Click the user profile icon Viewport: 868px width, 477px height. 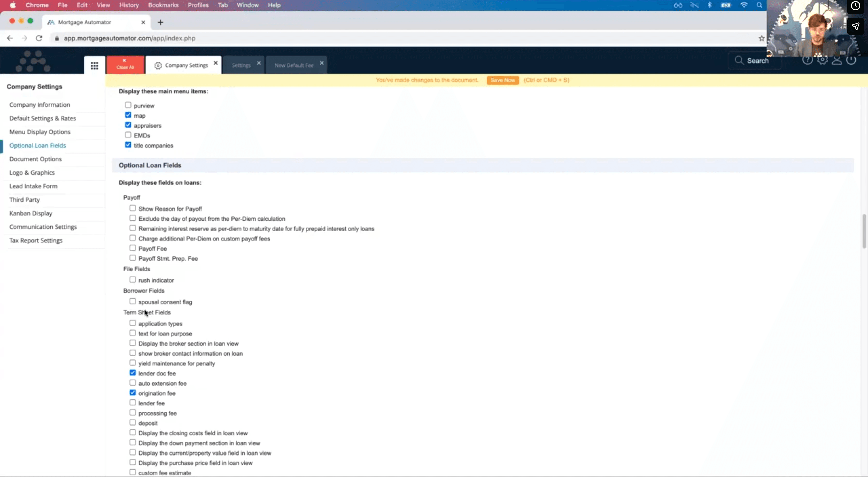coord(837,60)
